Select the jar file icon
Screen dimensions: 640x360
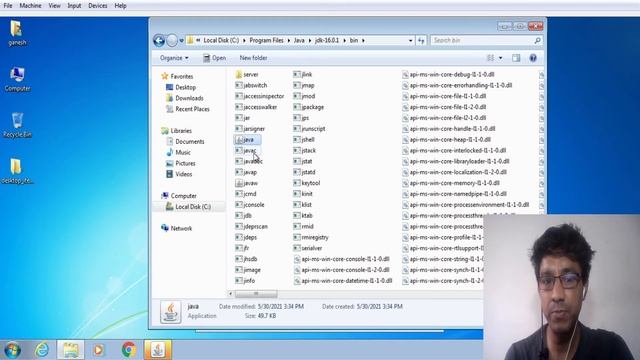239,118
